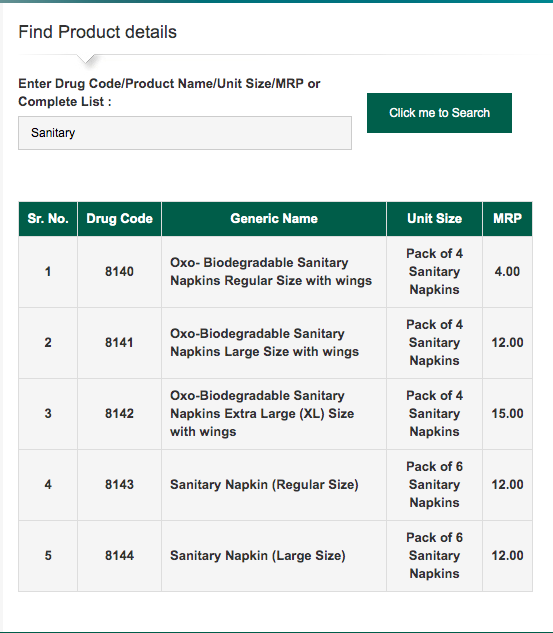Click Napkins Extra Large (XL) Size entry
The image size is (553, 633).
[262, 414]
